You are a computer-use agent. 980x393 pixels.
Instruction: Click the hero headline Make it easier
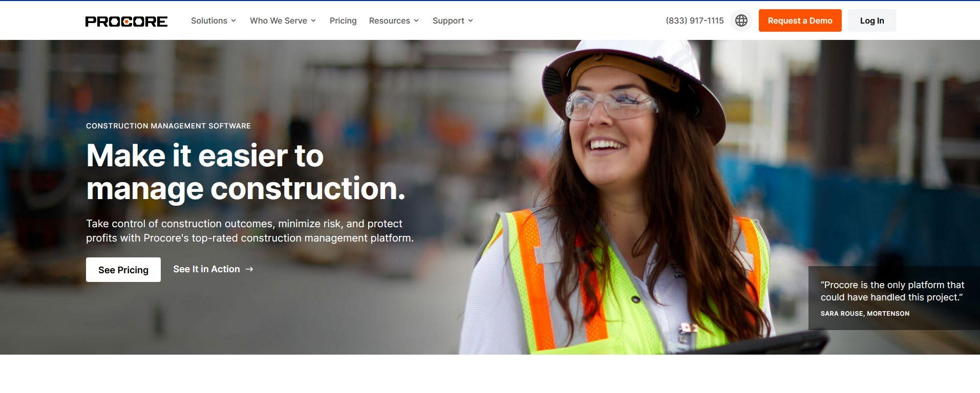(246, 172)
